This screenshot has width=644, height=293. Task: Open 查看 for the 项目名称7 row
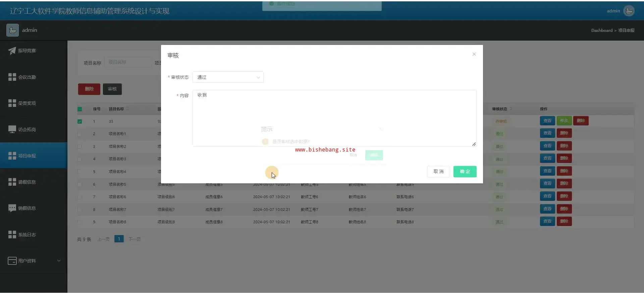[547, 209]
